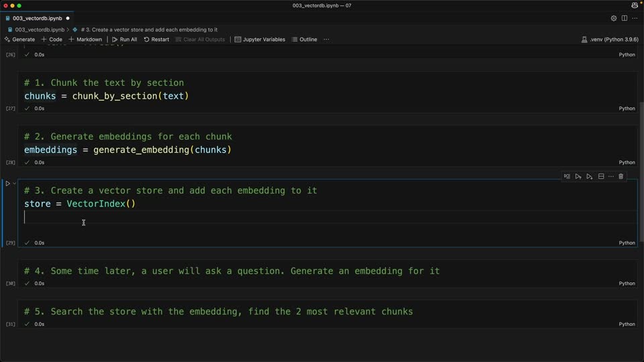Split the cell using the cell toolbar icon
The height and width of the screenshot is (362, 644).
(601, 176)
